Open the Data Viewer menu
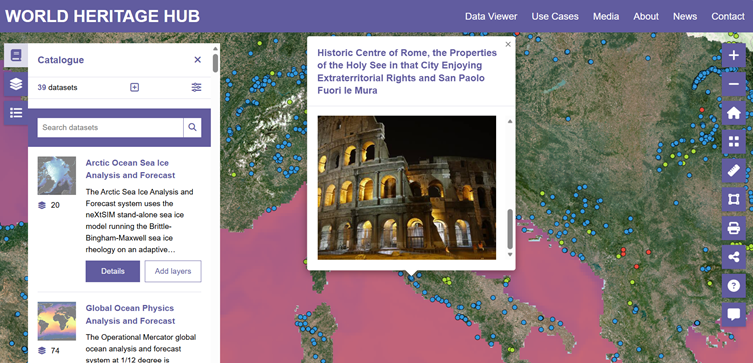753x363 pixels. tap(491, 16)
